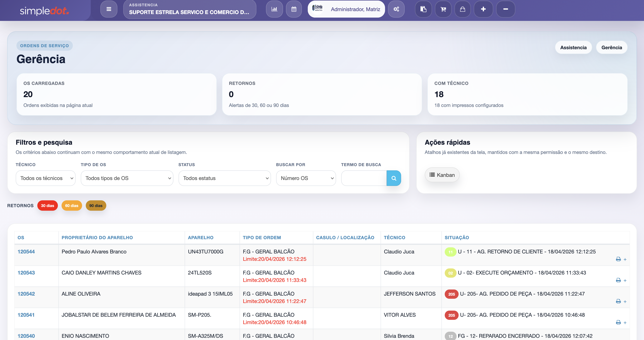
Task: Click the shopping cart icon
Action: pos(443,9)
